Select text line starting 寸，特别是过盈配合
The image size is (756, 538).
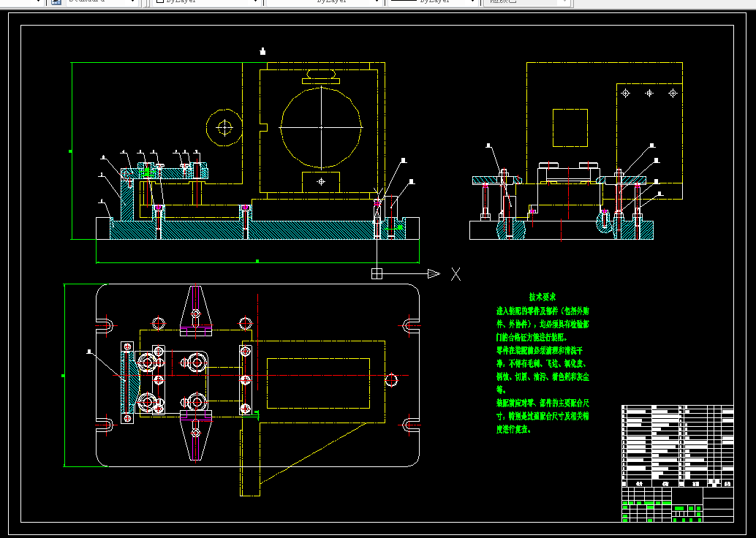point(543,415)
